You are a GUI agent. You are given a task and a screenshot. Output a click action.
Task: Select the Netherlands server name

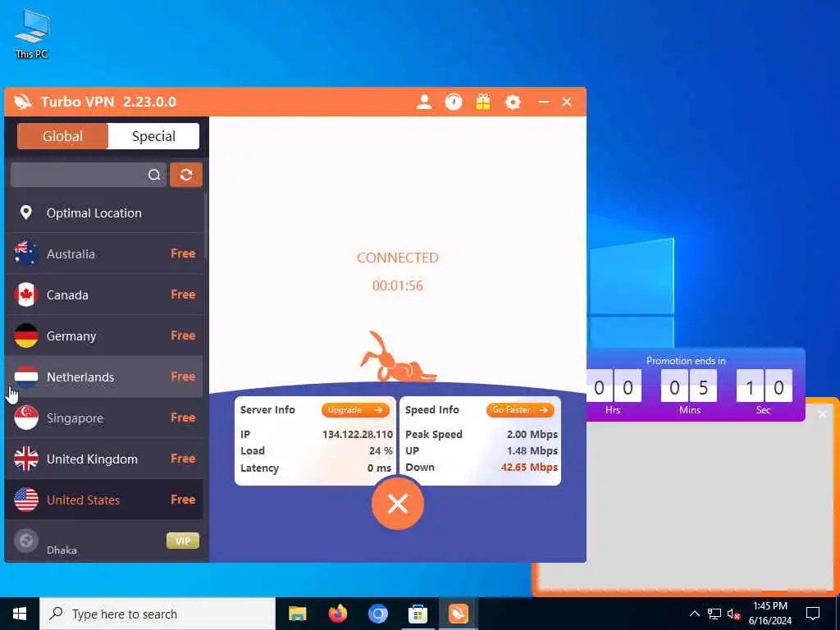[80, 377]
